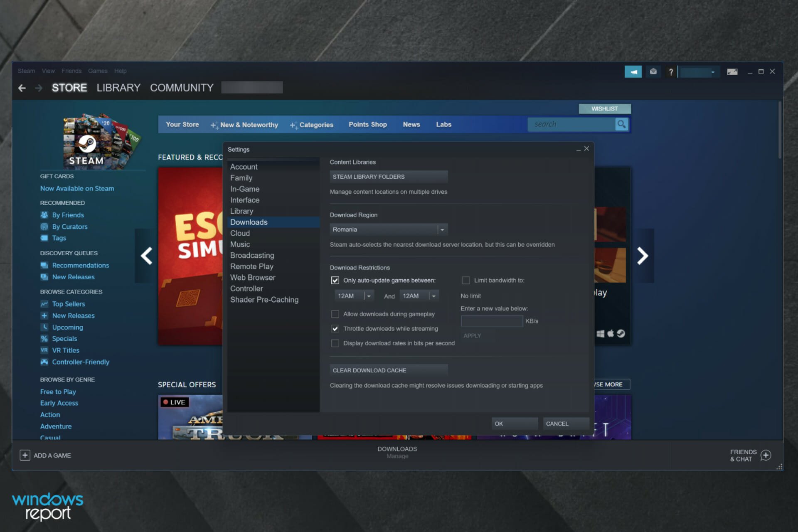798x532 pixels.
Task: Click the WISHLIST link top right
Action: coord(604,108)
